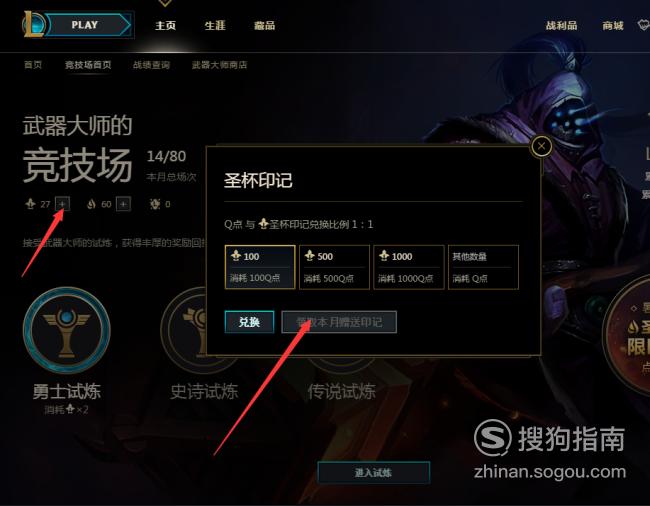Screen dimensions: 650x506
Task: Click the helmet icon beside 0
Action: point(155,204)
